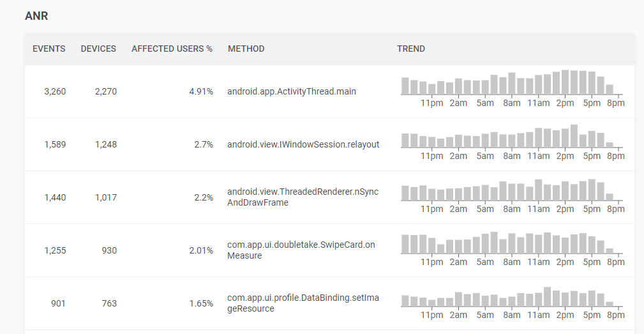Click the TREND column header
This screenshot has height=334, width=644.
pos(410,49)
